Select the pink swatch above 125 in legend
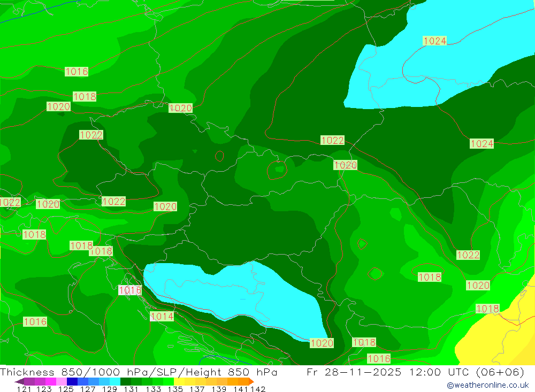Image resolution: width=535 pixels, height=392 pixels. click(62, 381)
